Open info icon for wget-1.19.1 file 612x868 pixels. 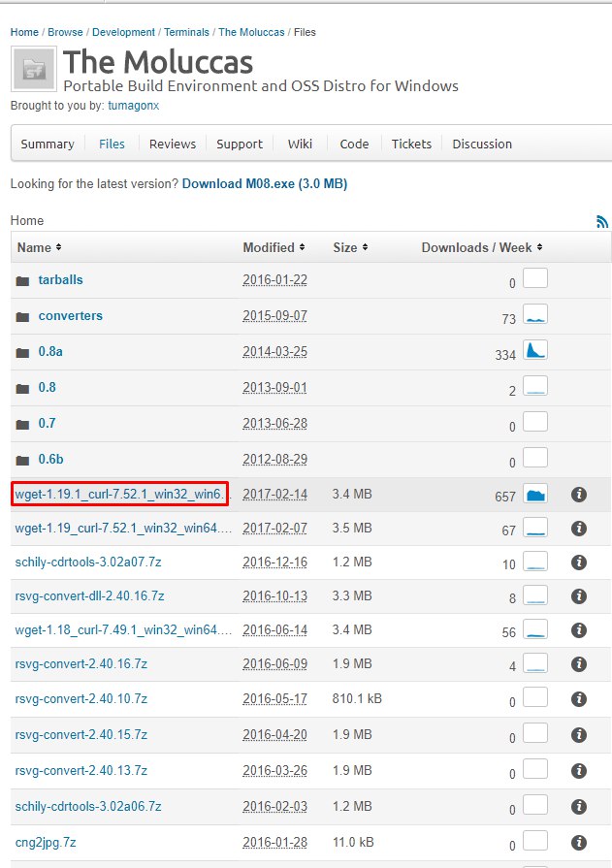pos(579,495)
